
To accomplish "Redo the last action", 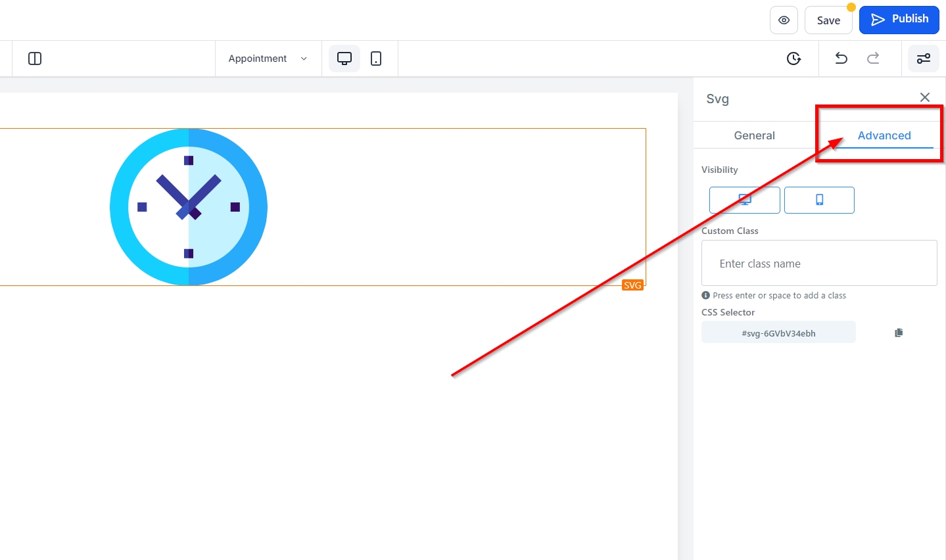I will pyautogui.click(x=873, y=58).
